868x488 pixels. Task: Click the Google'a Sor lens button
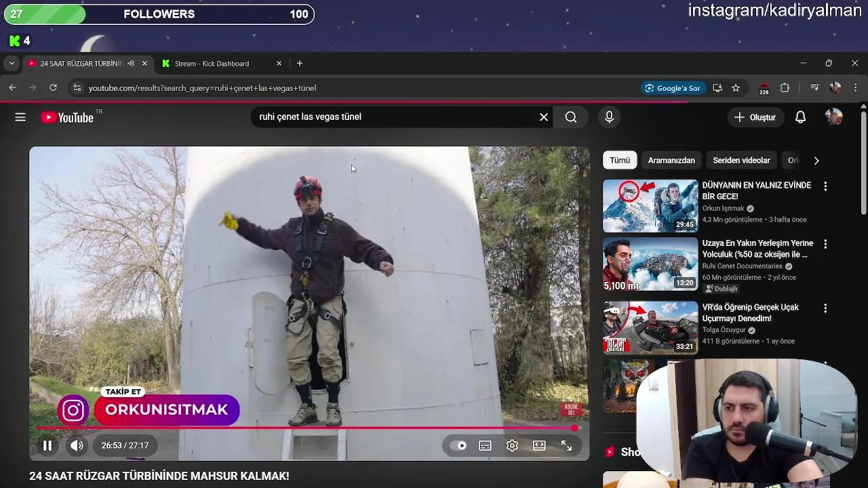[673, 88]
